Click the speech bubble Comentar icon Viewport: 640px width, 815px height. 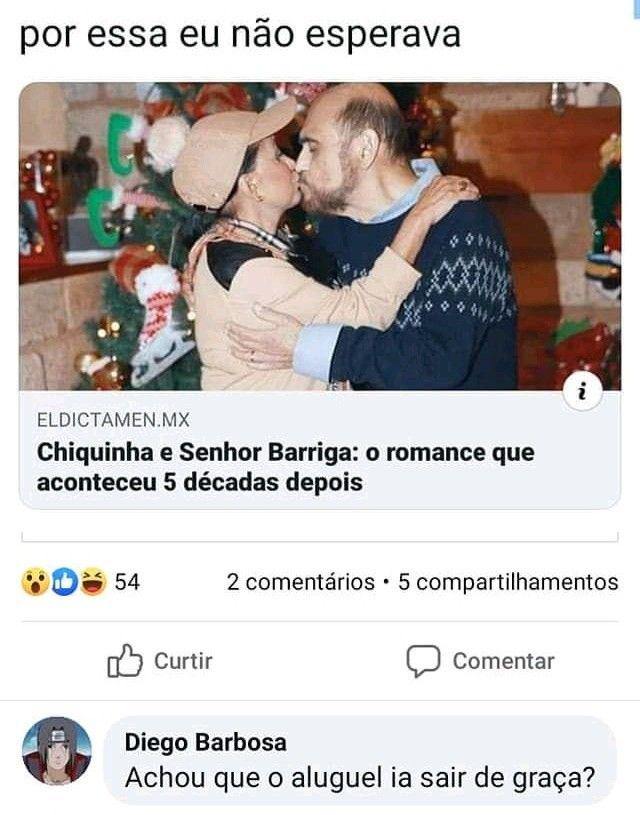[423, 661]
